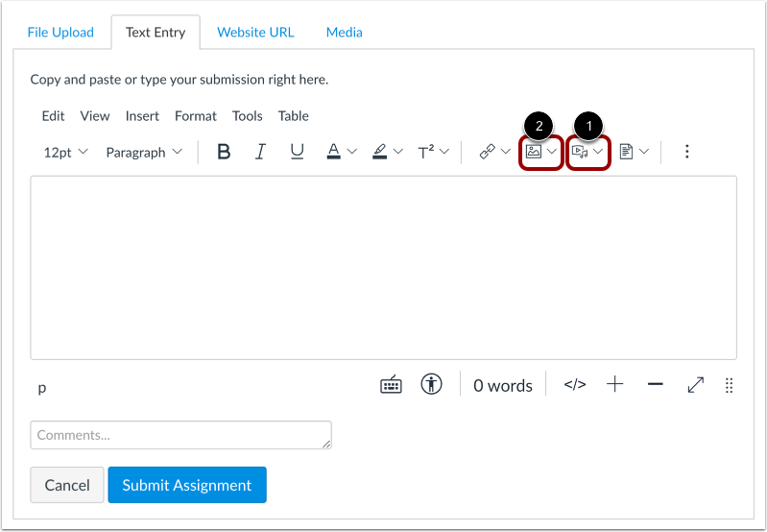
Task: Open the Format menu
Action: coord(196,116)
